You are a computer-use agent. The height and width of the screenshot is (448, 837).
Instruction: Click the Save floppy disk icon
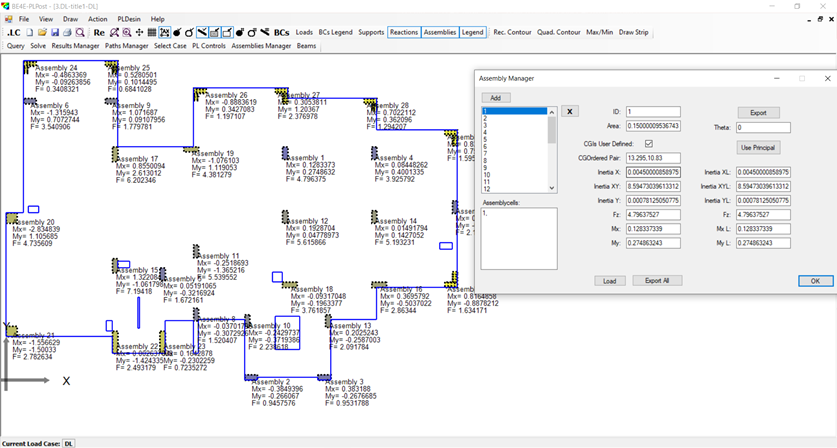click(x=54, y=33)
